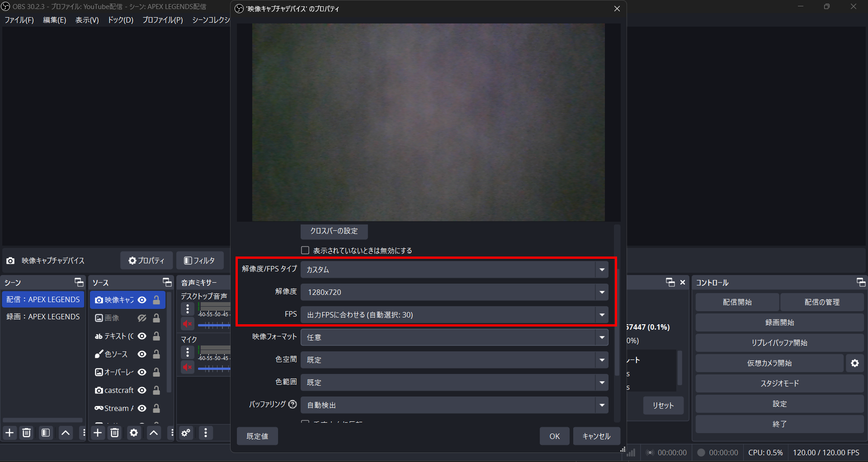This screenshot has width=868, height=462.
Task: Hide castcraft source via eye icon
Action: click(142, 390)
